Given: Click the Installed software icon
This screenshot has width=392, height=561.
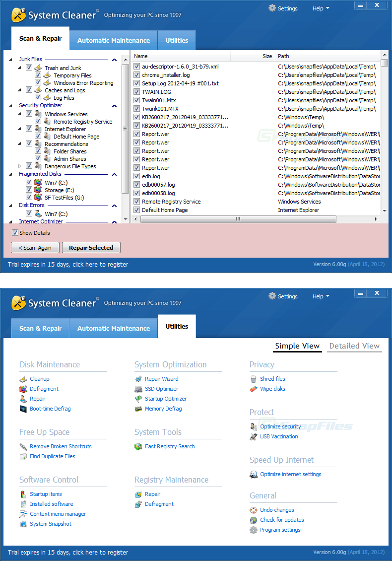Looking at the screenshot, I should click(x=23, y=504).
